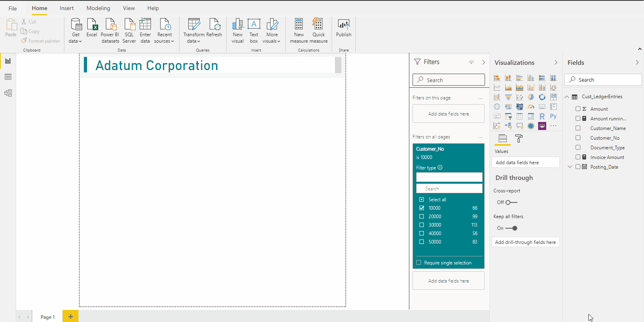This screenshot has height=322, width=644.
Task: Enable Require single selection
Action: coord(419,263)
